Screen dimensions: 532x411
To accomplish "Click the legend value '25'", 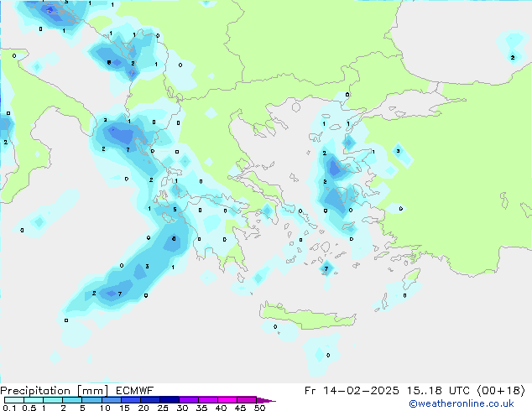I will coord(163,408).
